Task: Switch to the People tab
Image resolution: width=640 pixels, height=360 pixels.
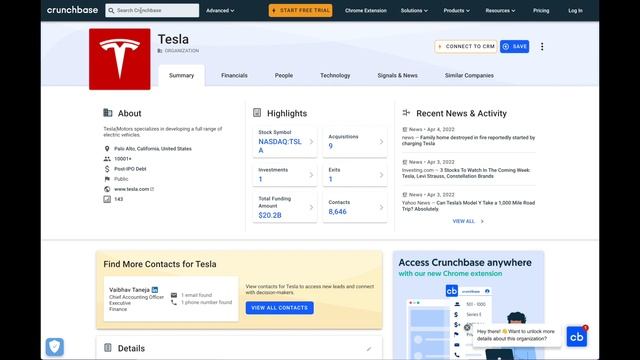Action: pyautogui.click(x=284, y=76)
